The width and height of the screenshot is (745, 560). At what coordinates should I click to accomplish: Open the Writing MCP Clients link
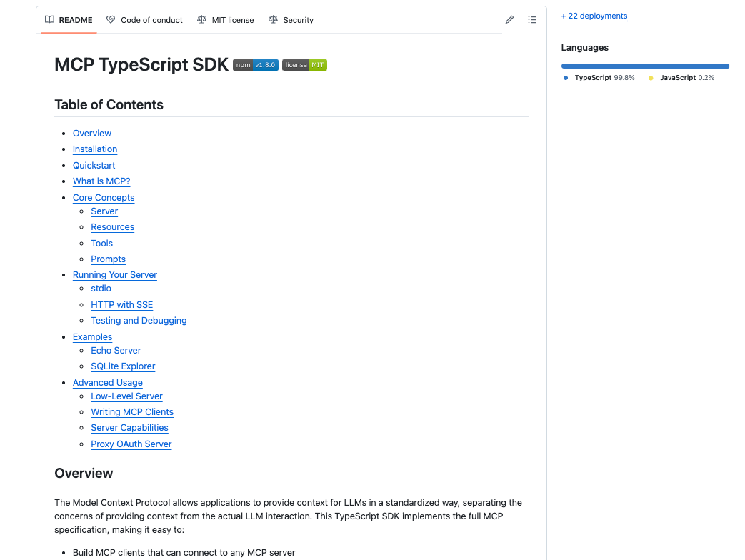(131, 412)
